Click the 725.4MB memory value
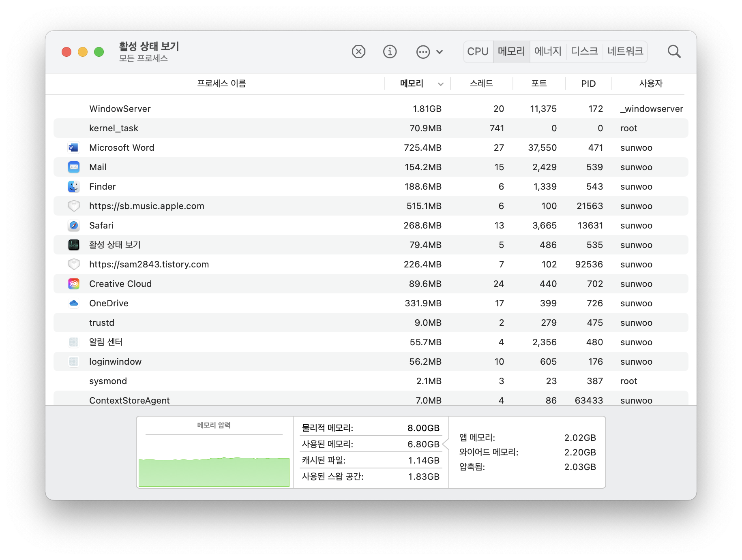 pyautogui.click(x=422, y=147)
